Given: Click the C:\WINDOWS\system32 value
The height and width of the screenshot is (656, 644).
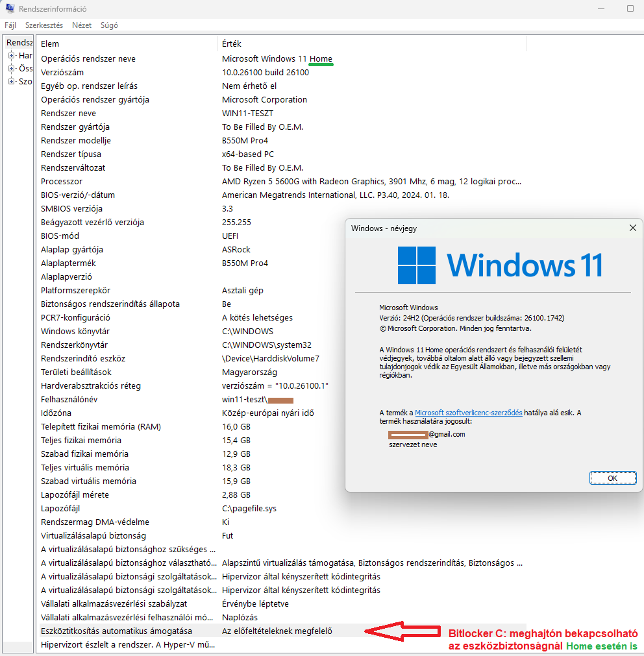Looking at the screenshot, I should [267, 345].
